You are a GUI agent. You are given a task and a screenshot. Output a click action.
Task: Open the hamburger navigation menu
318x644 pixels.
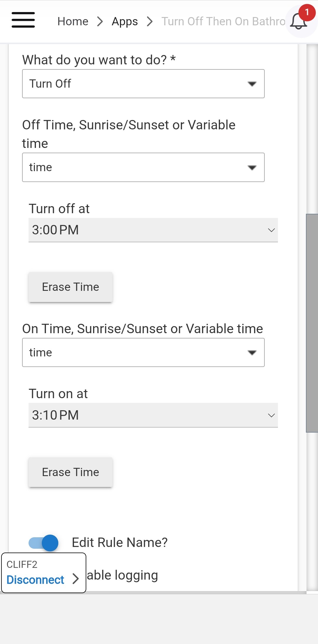coord(23,20)
